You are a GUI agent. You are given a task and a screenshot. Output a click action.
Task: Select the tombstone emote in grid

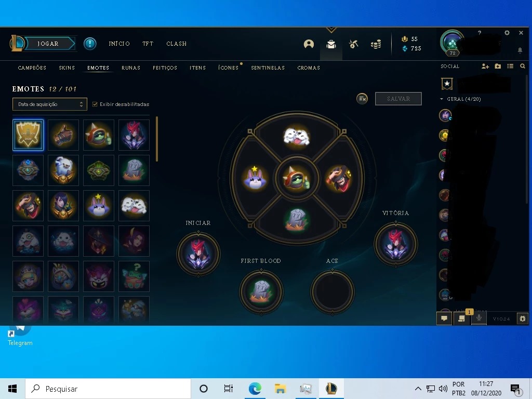[x=134, y=170]
